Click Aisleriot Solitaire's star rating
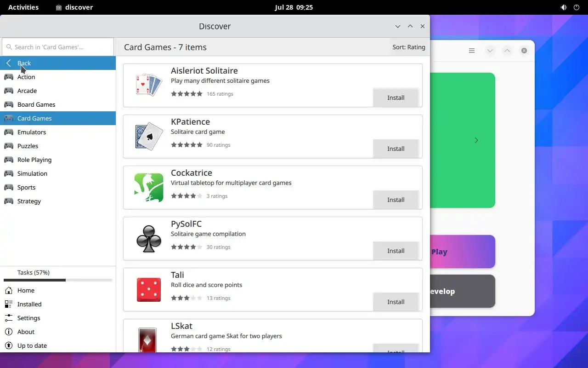This screenshot has height=368, width=588. tap(187, 94)
